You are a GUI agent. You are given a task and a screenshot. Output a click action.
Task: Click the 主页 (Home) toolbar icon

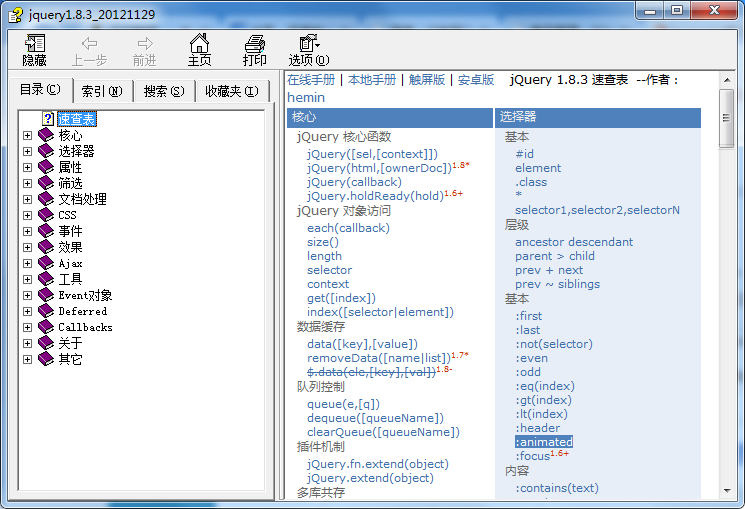click(199, 49)
